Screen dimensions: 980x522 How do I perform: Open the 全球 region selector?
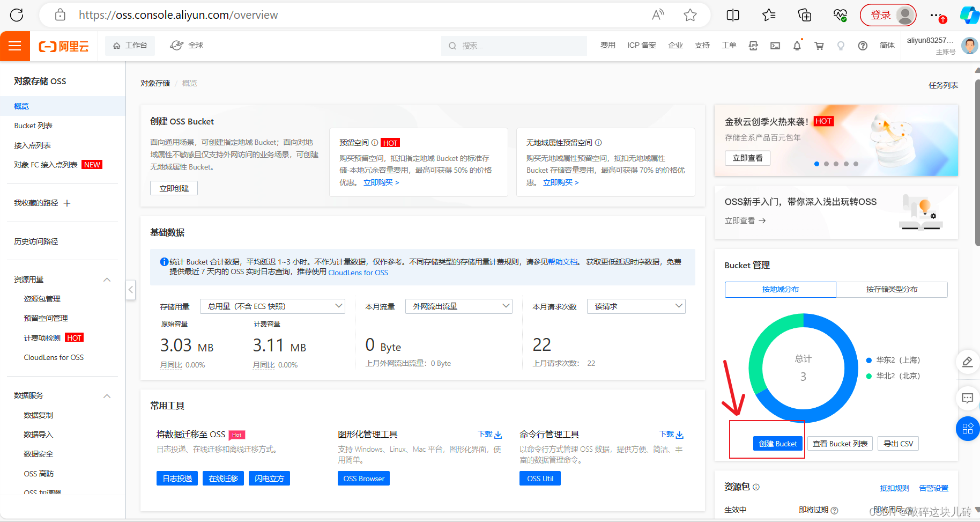click(x=187, y=46)
